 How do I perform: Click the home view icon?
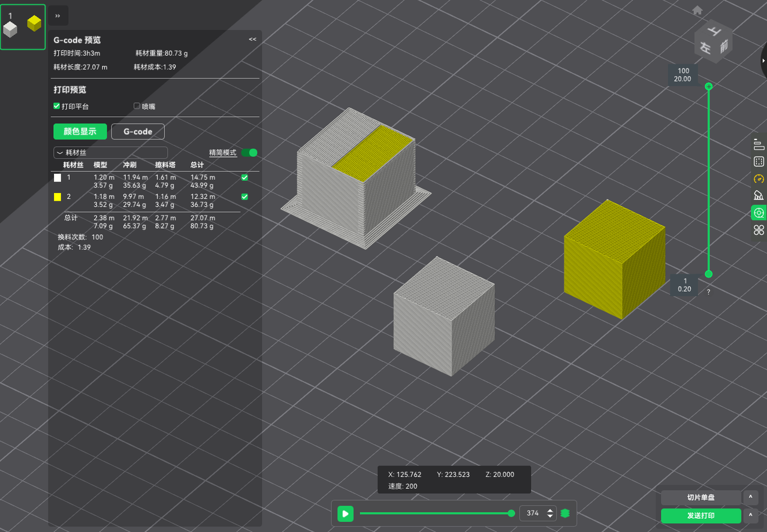pyautogui.click(x=697, y=10)
